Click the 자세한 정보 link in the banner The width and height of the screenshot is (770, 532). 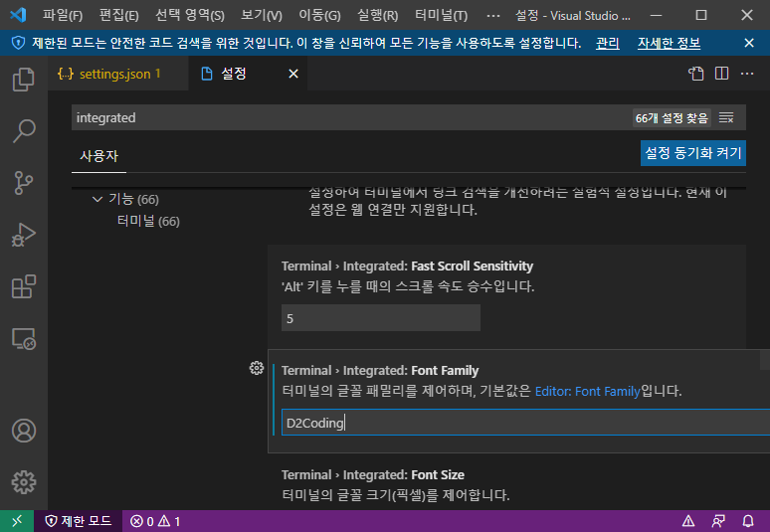[669, 43]
